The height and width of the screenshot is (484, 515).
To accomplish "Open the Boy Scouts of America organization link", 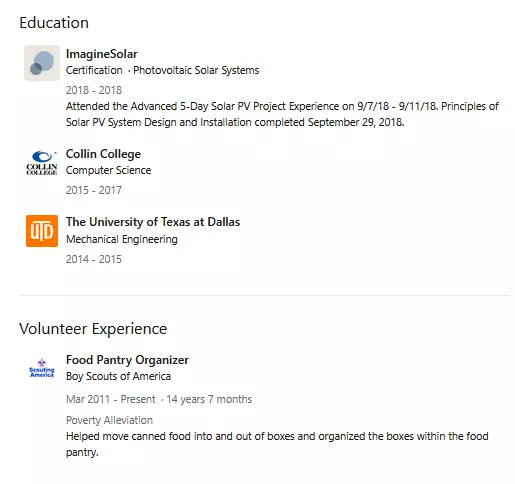I will pyautogui.click(x=118, y=376).
